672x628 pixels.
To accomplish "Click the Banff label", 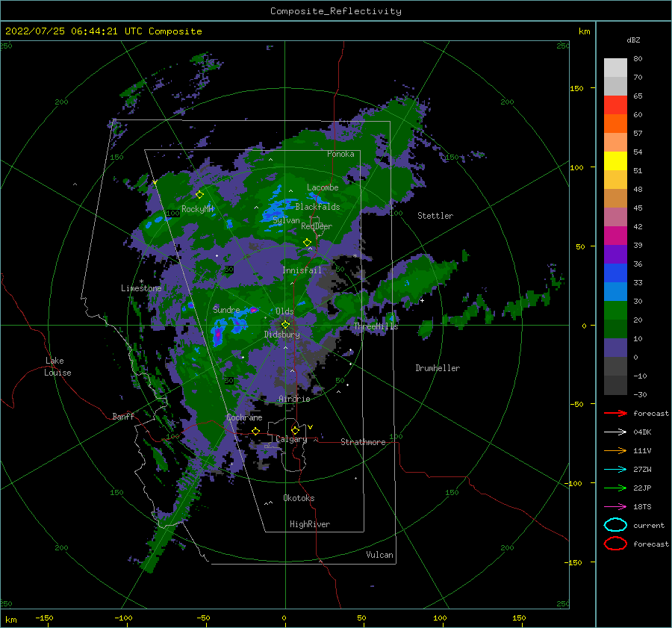I will point(123,416).
